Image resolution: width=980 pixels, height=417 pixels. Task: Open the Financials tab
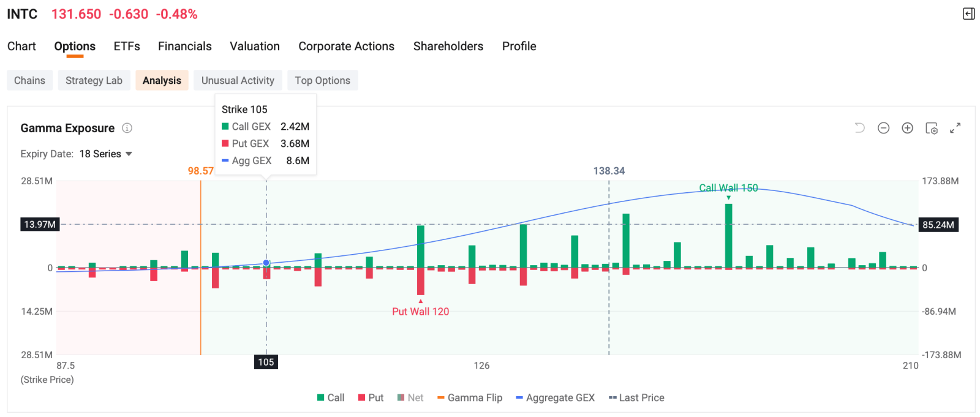185,47
